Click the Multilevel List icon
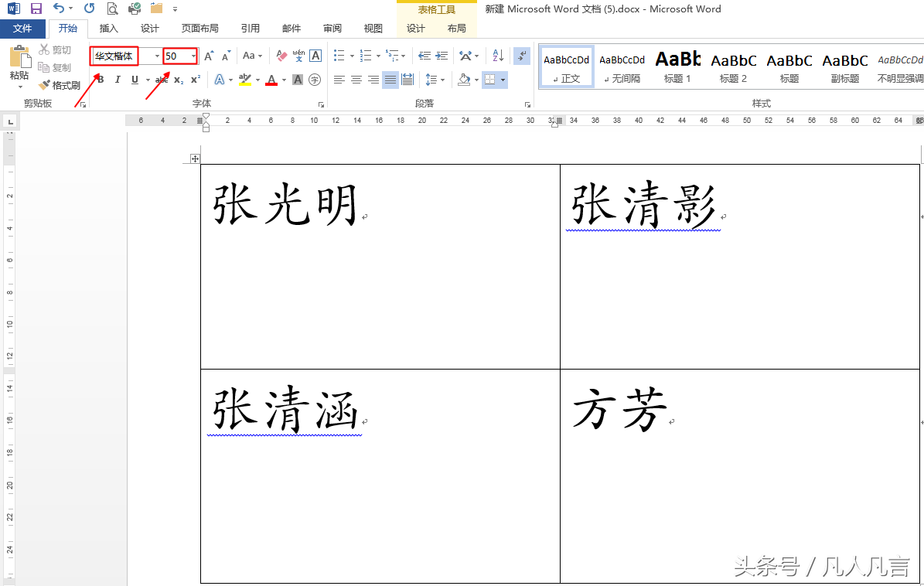This screenshot has width=924, height=586. (x=392, y=56)
